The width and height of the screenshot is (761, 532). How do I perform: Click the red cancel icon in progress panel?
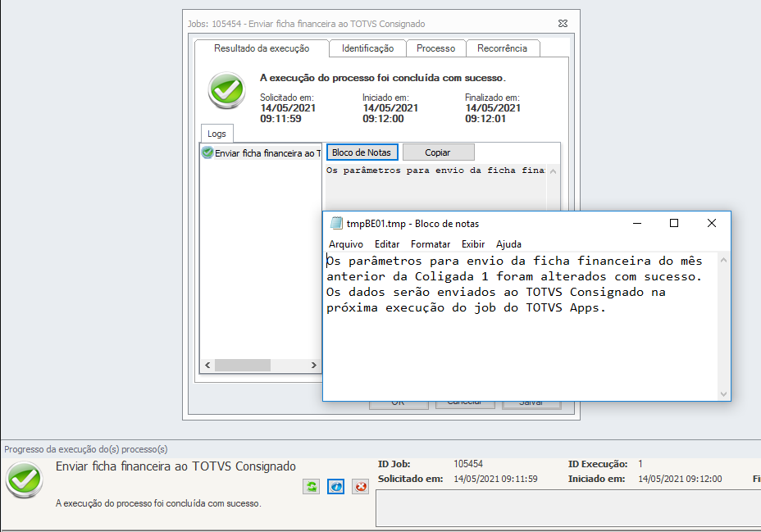361,486
